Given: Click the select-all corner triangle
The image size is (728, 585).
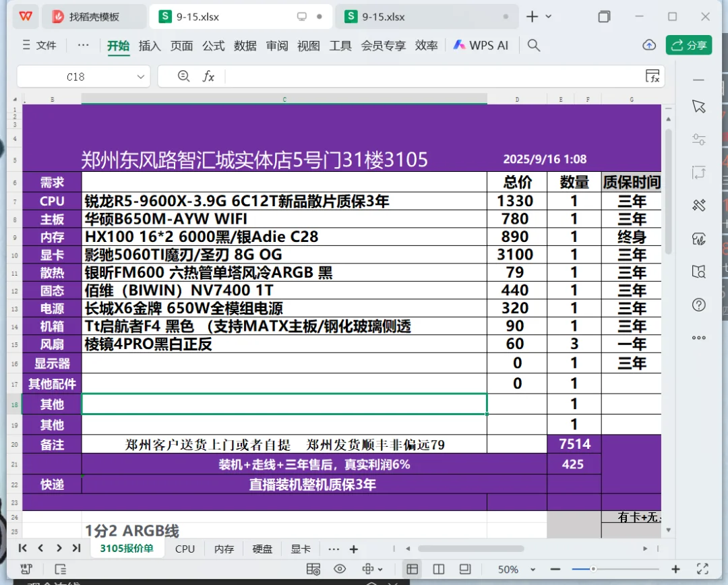Looking at the screenshot, I should 15,99.
